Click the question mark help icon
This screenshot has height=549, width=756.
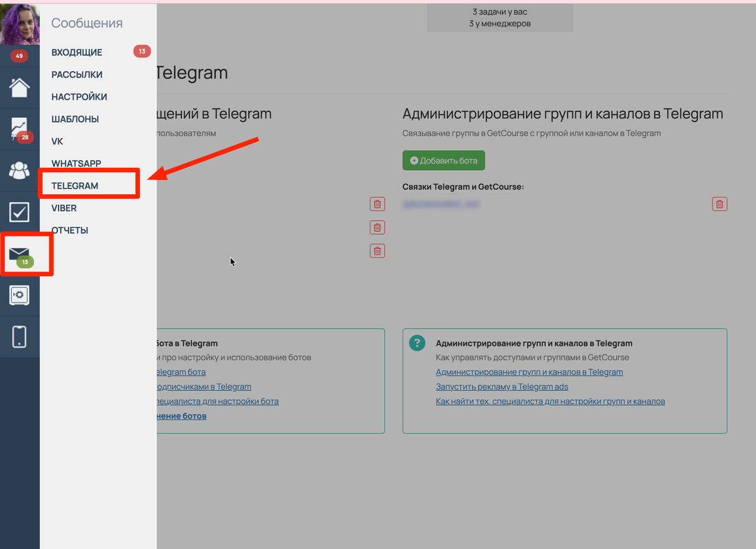(x=416, y=343)
